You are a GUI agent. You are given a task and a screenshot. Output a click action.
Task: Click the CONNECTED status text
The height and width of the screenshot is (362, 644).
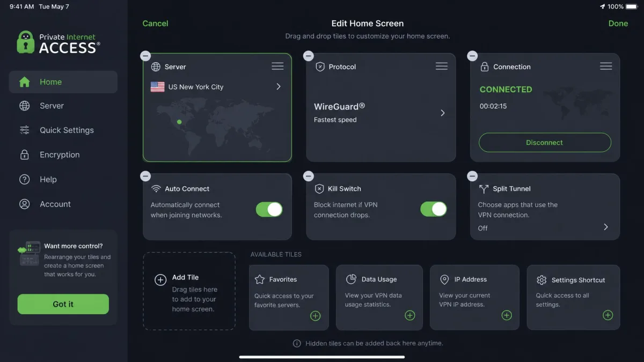point(506,90)
